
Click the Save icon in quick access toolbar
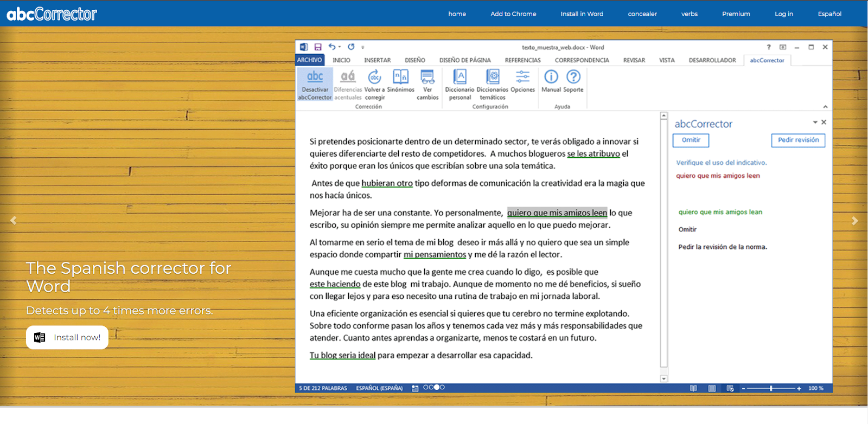318,47
